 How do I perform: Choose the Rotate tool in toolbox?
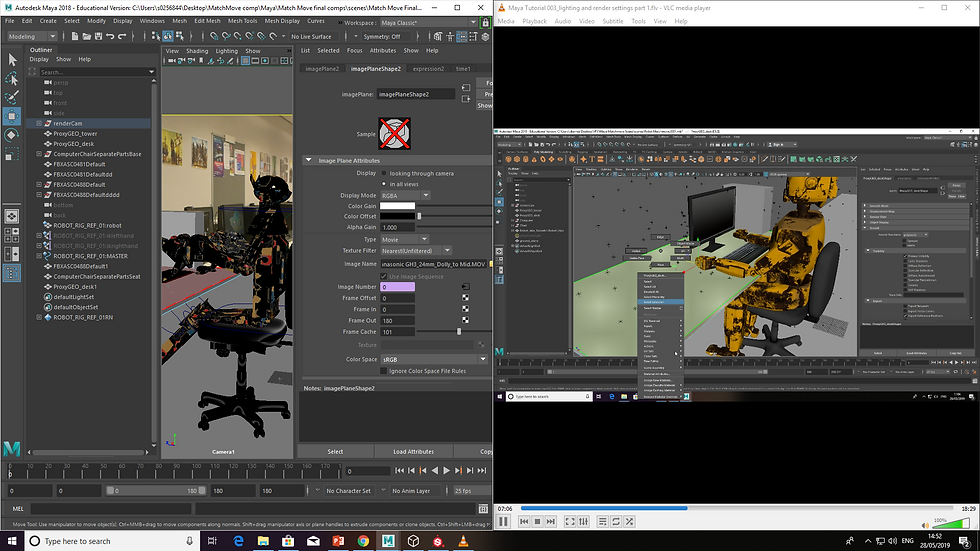pos(12,135)
